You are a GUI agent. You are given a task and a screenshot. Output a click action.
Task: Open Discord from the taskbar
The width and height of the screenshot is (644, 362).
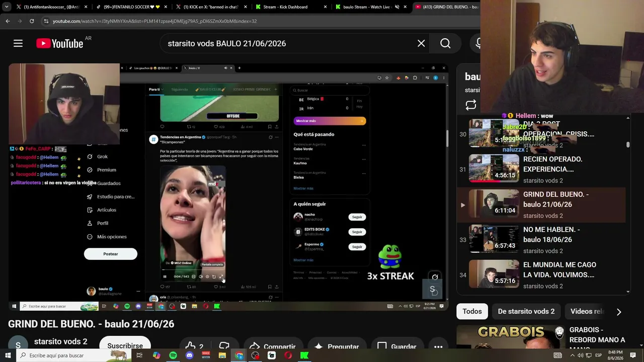(189, 355)
